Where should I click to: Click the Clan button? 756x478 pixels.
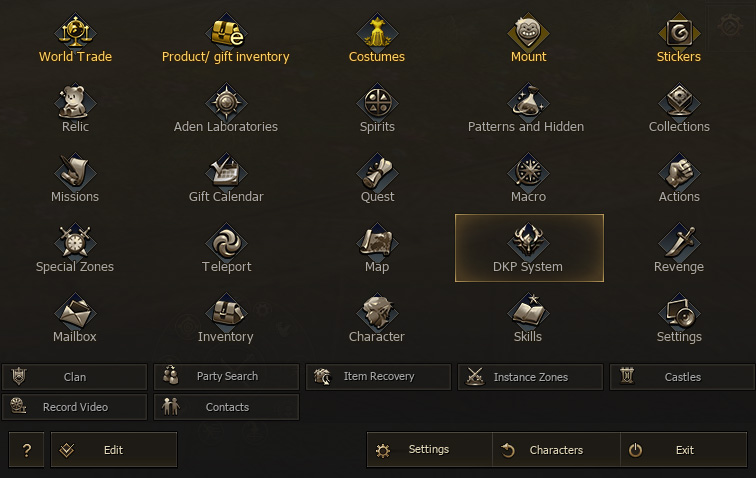[x=75, y=377]
